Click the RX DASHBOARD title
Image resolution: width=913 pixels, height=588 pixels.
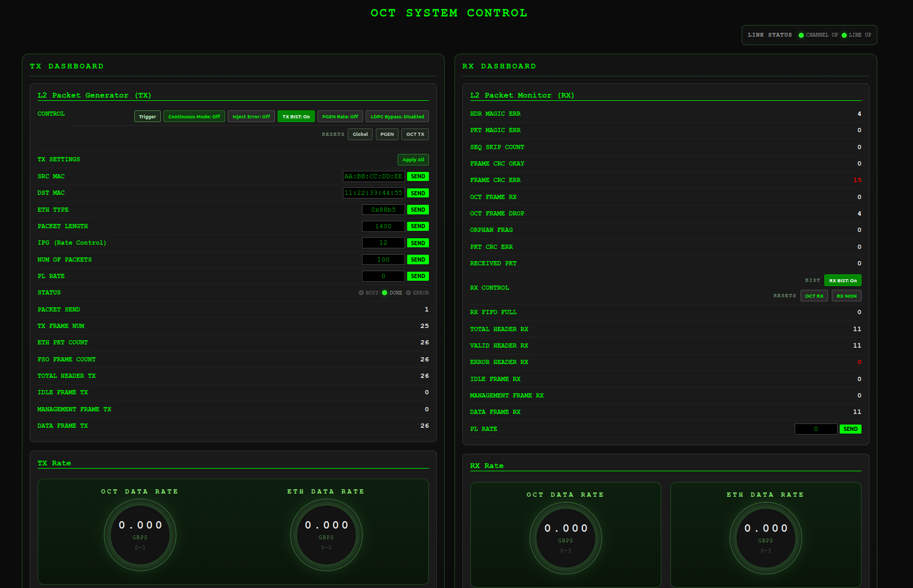pyautogui.click(x=499, y=66)
